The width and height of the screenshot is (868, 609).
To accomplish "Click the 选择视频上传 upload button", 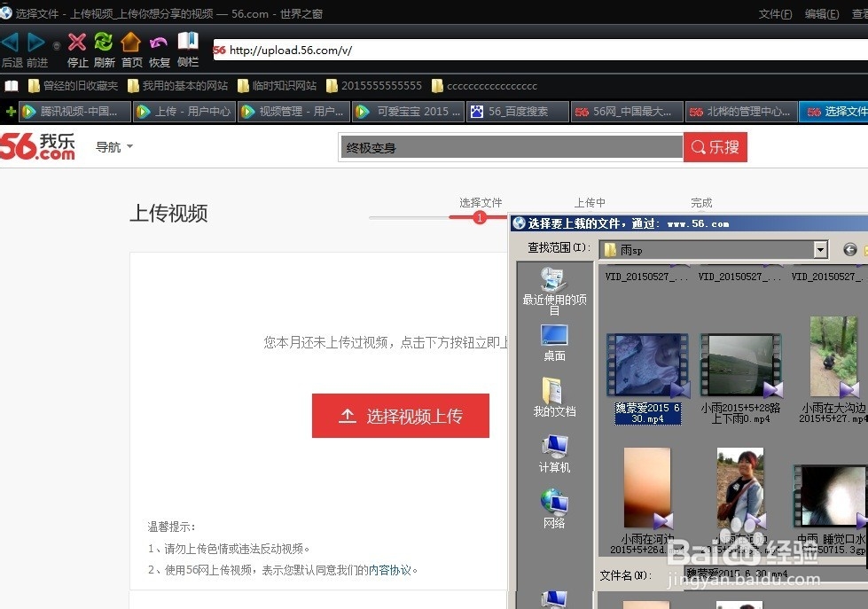I will (400, 415).
